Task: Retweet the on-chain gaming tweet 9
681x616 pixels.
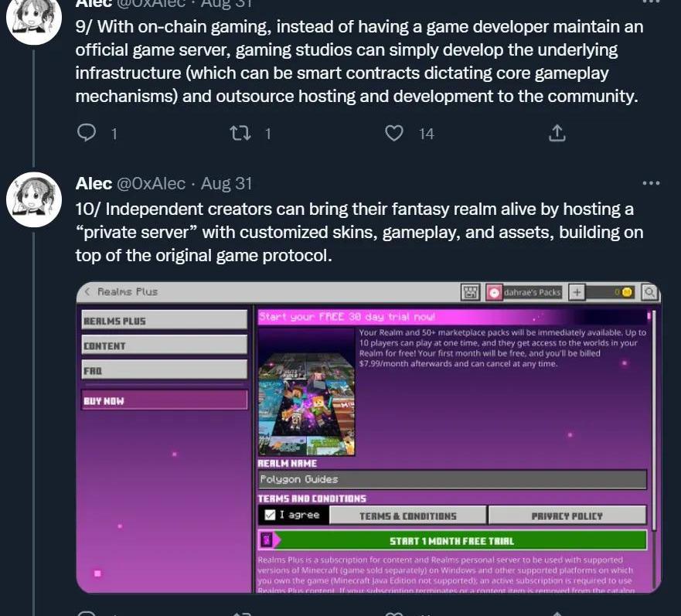Action: [x=240, y=133]
